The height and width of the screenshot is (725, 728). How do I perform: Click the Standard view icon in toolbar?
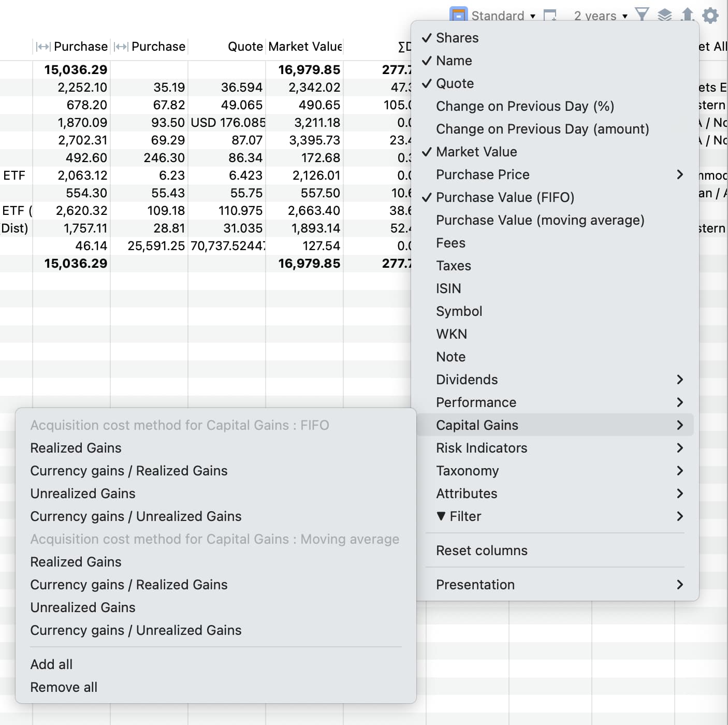(458, 15)
